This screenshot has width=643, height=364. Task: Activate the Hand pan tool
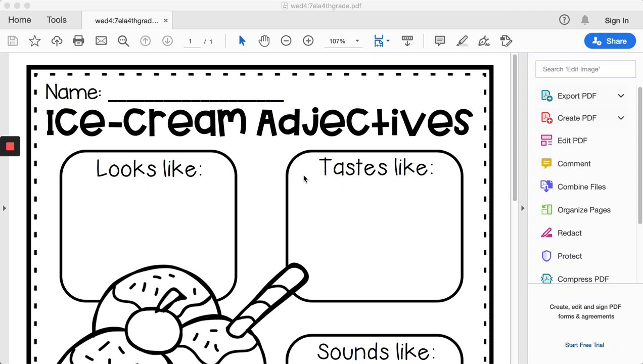[264, 41]
